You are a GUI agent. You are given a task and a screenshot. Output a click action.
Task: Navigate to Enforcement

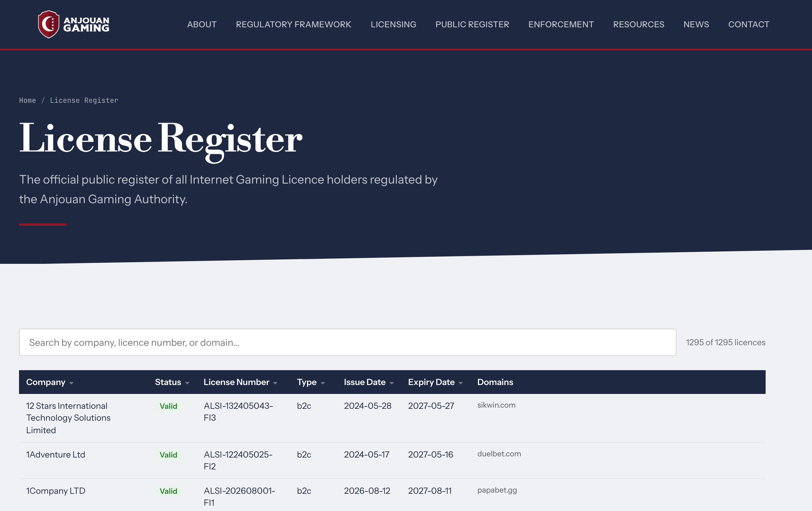click(x=561, y=24)
